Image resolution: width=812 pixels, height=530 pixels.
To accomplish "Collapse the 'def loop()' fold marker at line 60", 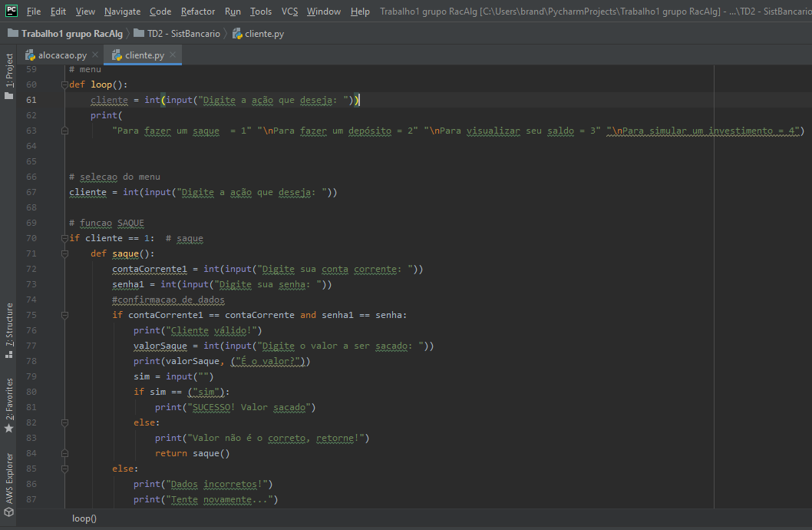I will pos(64,84).
